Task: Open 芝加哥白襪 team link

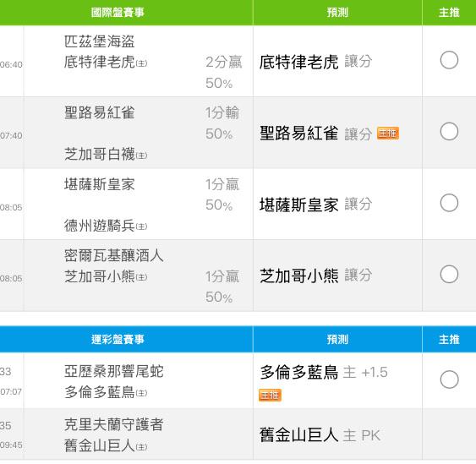Action: tap(99, 154)
